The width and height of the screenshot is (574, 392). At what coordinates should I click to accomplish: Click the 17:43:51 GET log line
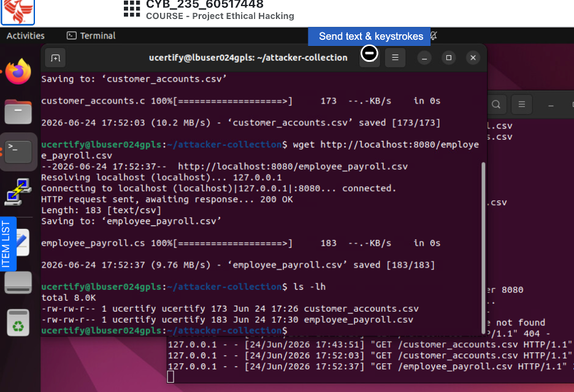(370, 344)
